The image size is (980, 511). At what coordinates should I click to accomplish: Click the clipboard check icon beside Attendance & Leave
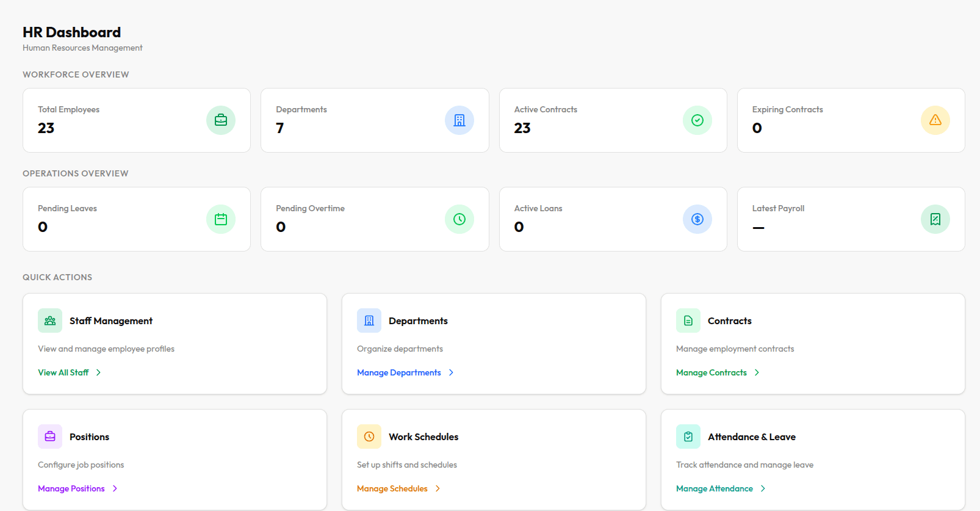pos(688,437)
